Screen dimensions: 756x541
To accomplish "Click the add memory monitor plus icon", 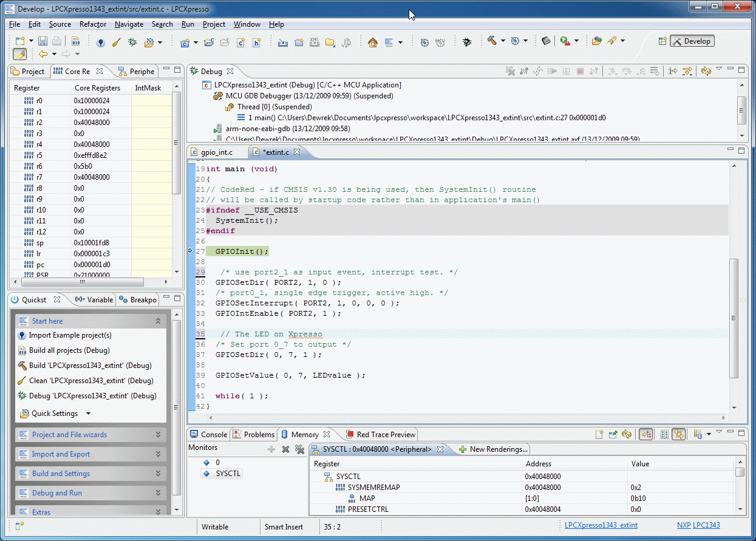I will click(271, 449).
